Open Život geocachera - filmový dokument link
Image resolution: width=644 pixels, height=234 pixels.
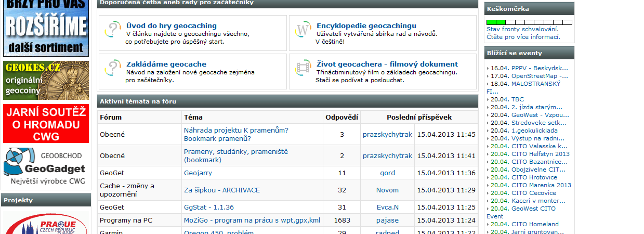pos(387,64)
